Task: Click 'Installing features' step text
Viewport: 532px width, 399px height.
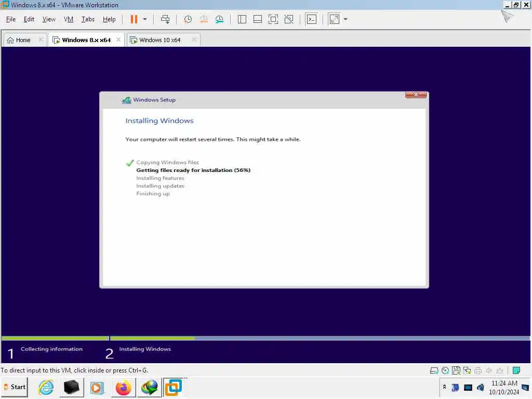Action: [x=161, y=178]
